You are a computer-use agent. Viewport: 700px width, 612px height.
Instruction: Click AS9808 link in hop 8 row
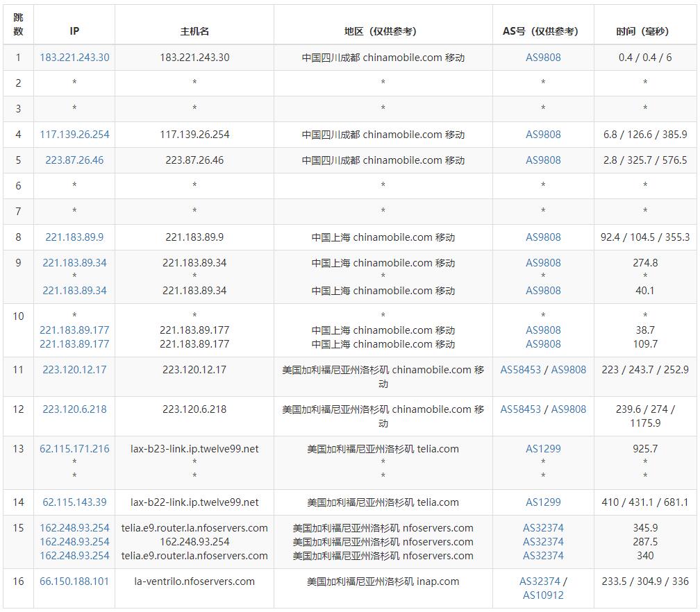(x=543, y=237)
